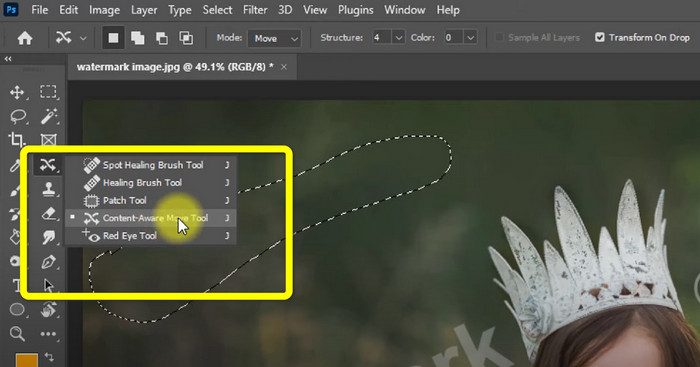Go to the Home screen icon
This screenshot has width=700, height=367.
[x=25, y=38]
